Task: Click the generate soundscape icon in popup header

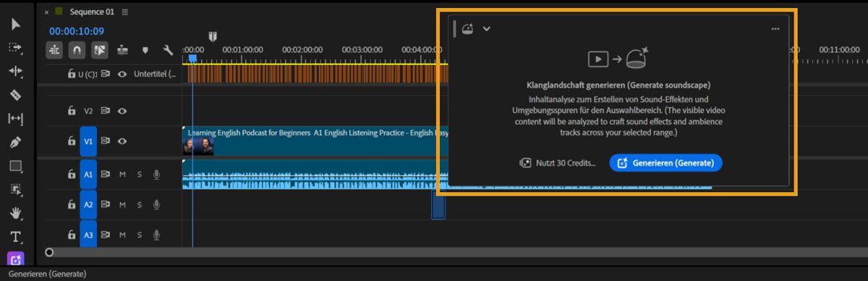Action: click(468, 28)
